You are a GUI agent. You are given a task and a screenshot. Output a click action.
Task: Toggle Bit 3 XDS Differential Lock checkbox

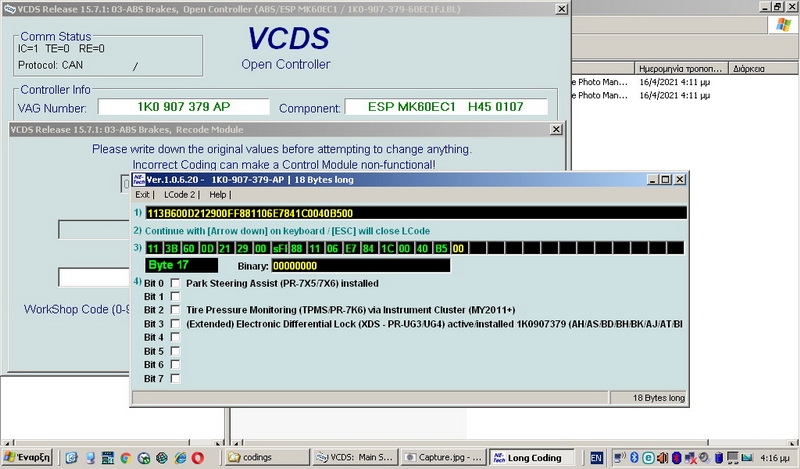click(175, 324)
